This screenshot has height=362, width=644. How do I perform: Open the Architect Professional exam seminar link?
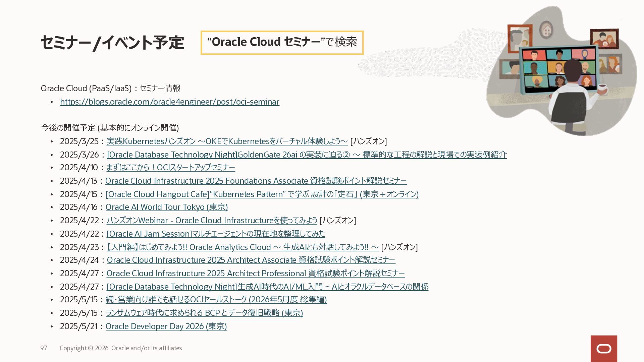(x=255, y=274)
